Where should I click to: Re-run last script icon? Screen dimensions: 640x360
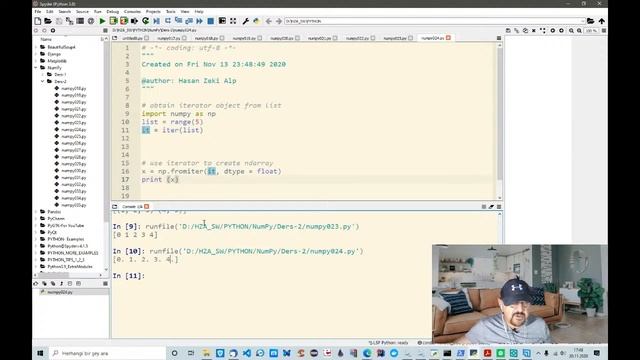pyautogui.click(x=145, y=21)
